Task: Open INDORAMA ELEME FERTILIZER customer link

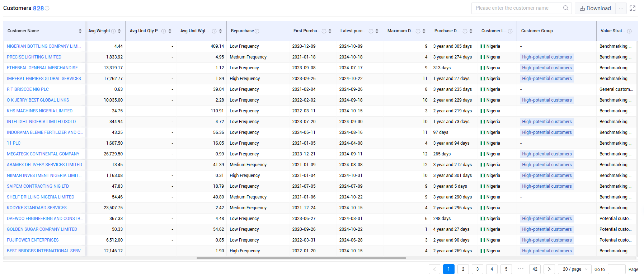Action: point(45,132)
